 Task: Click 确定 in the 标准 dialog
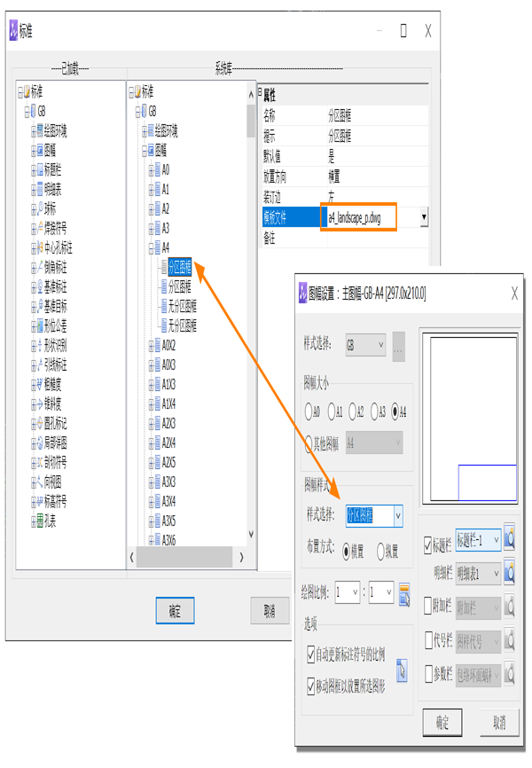point(175,610)
